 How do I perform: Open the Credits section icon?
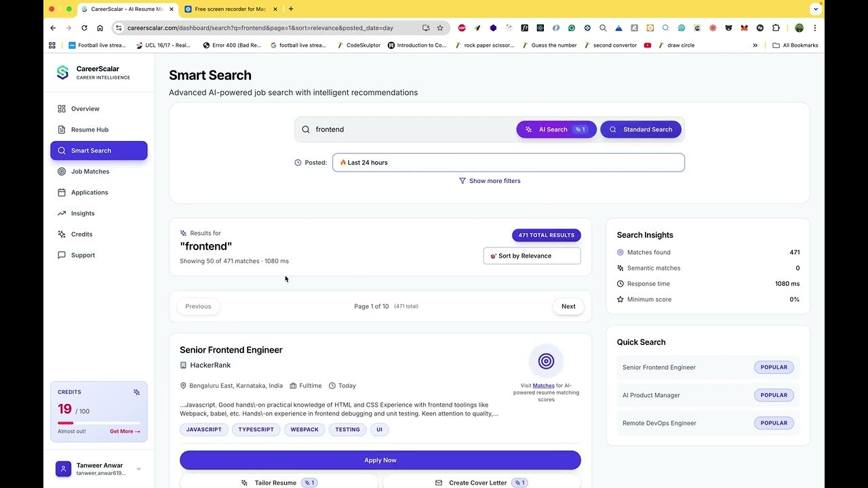coord(62,234)
